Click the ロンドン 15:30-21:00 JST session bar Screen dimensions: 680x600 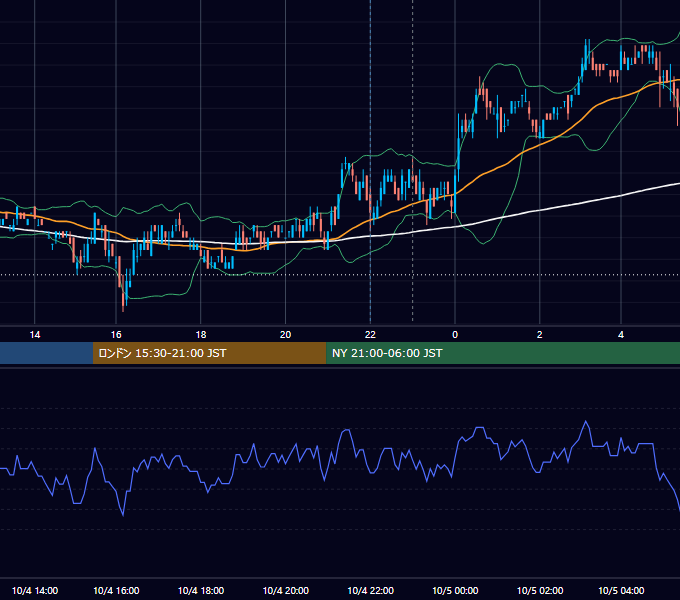pyautogui.click(x=209, y=353)
